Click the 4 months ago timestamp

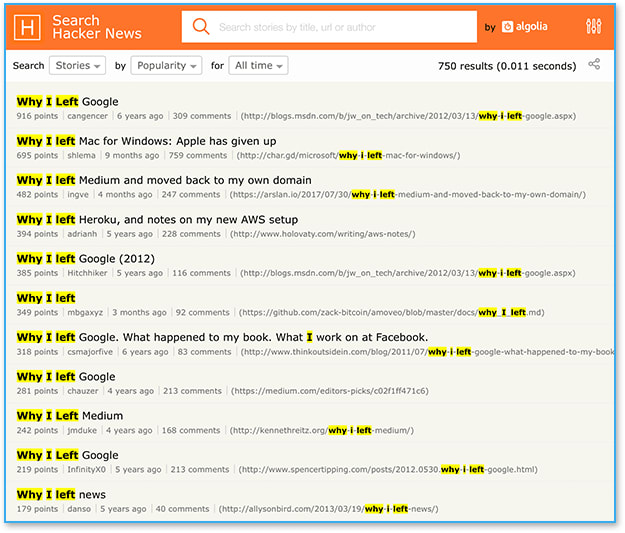pyautogui.click(x=125, y=195)
